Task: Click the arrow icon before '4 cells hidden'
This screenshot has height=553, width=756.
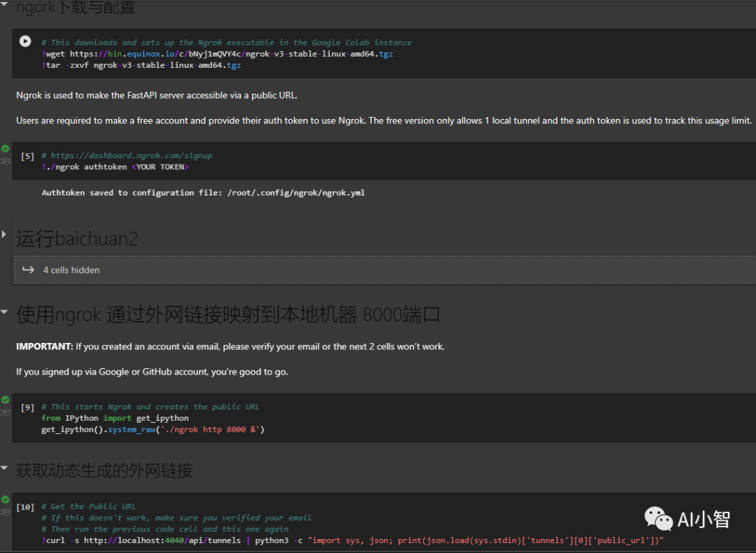Action: pos(28,269)
